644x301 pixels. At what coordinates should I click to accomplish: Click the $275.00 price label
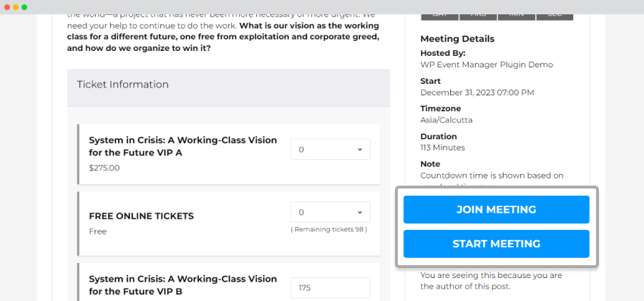tap(104, 168)
